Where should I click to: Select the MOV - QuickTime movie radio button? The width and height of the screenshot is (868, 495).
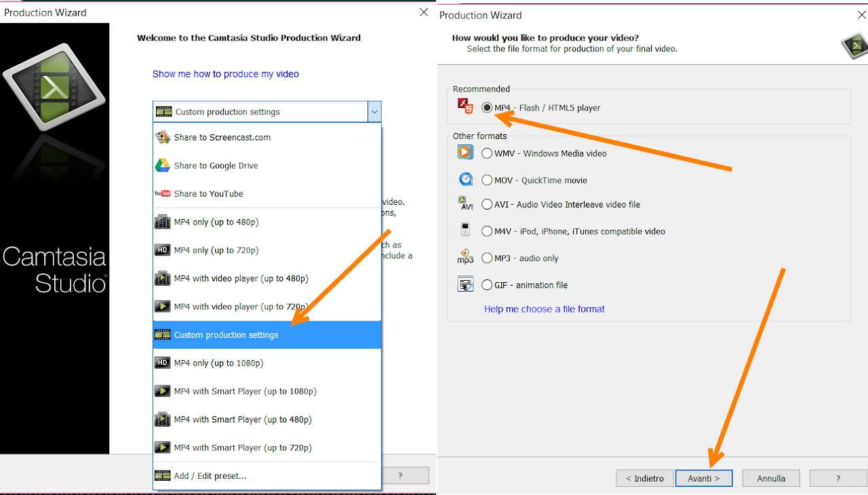coord(487,180)
